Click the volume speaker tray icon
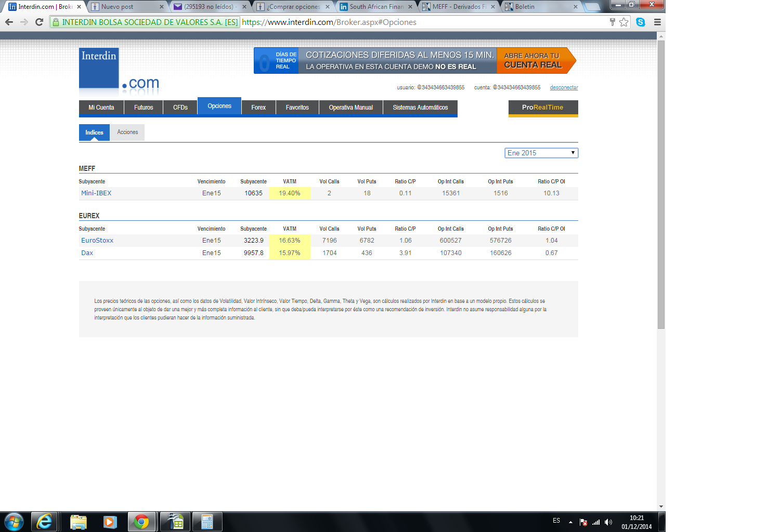Screen dimensions: 780x532 click(608, 522)
